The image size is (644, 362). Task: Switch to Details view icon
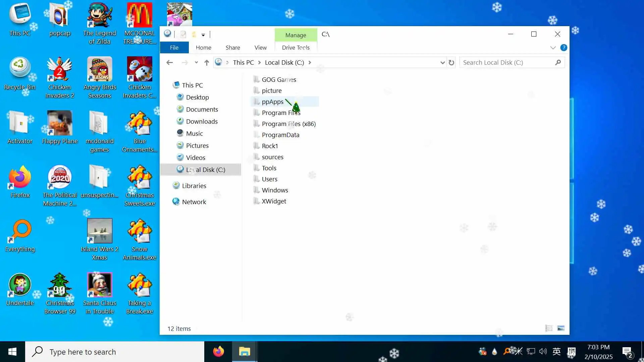[x=549, y=328]
